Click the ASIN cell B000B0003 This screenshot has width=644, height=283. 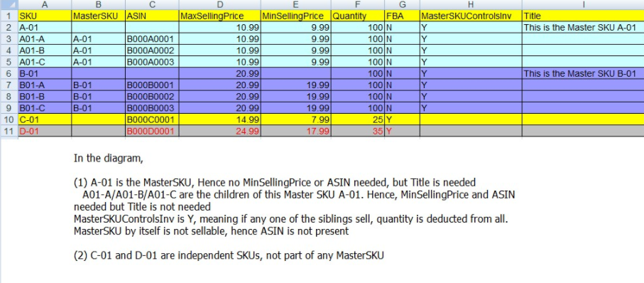(x=152, y=109)
